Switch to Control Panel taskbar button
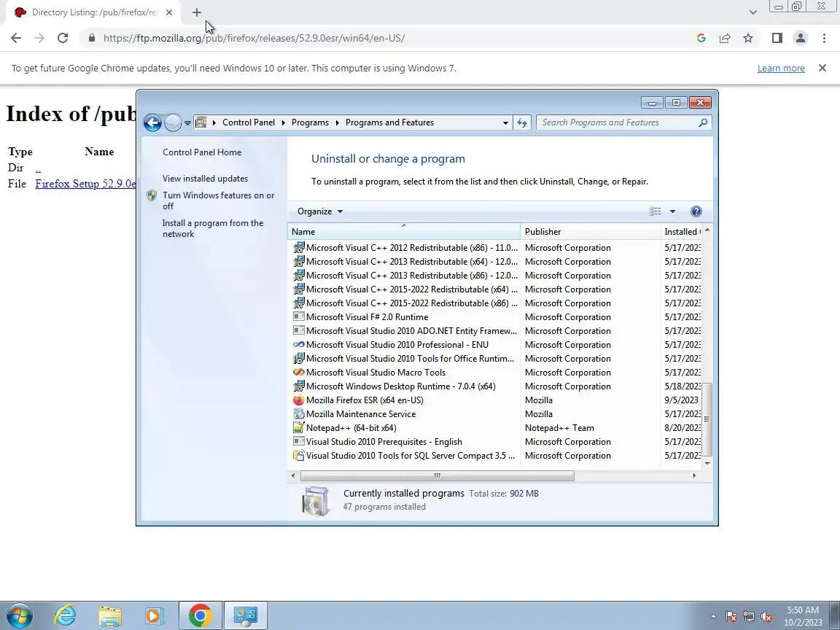 246,615
